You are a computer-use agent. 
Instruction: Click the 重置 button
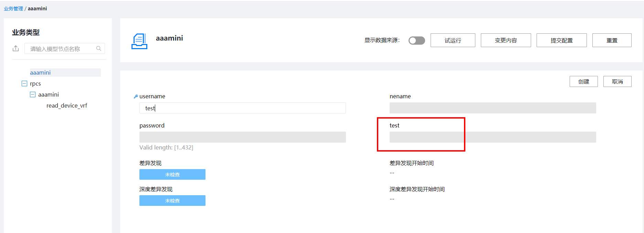(x=612, y=40)
